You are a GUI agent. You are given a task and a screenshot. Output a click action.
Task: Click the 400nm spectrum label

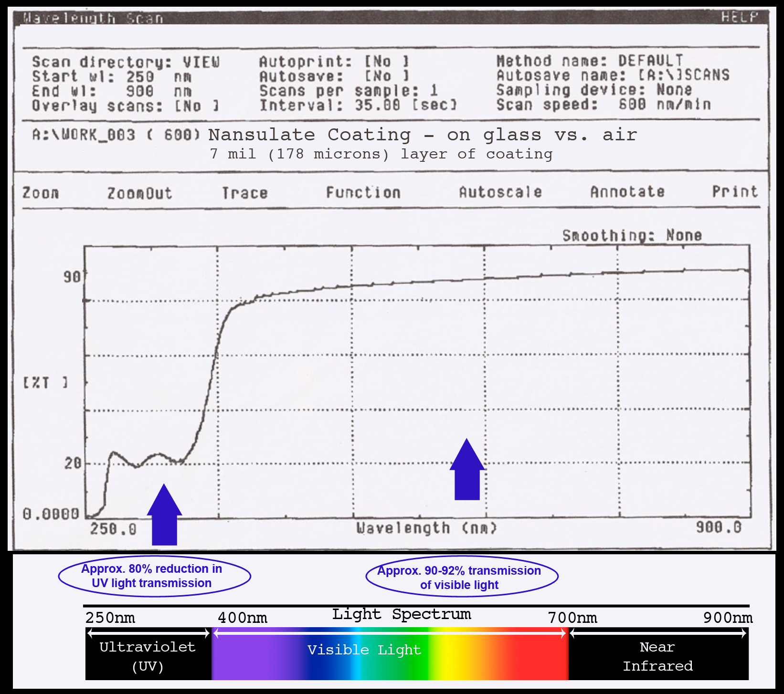pyautogui.click(x=243, y=618)
